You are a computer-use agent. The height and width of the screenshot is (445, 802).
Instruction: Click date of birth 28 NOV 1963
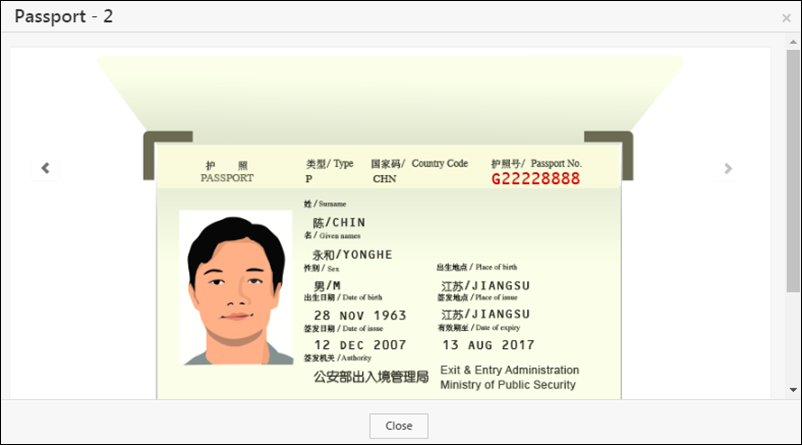(360, 316)
